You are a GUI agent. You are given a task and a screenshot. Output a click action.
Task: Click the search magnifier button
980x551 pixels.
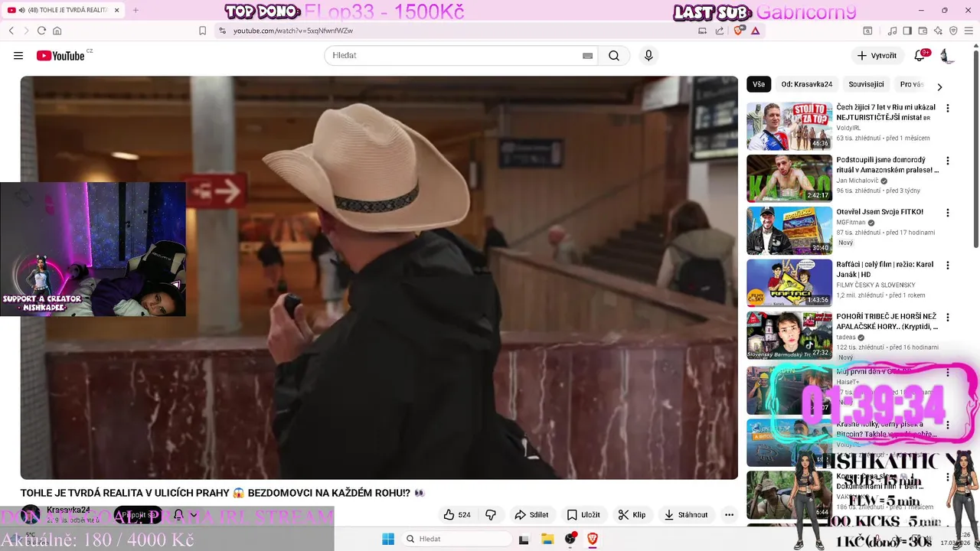[x=614, y=56]
